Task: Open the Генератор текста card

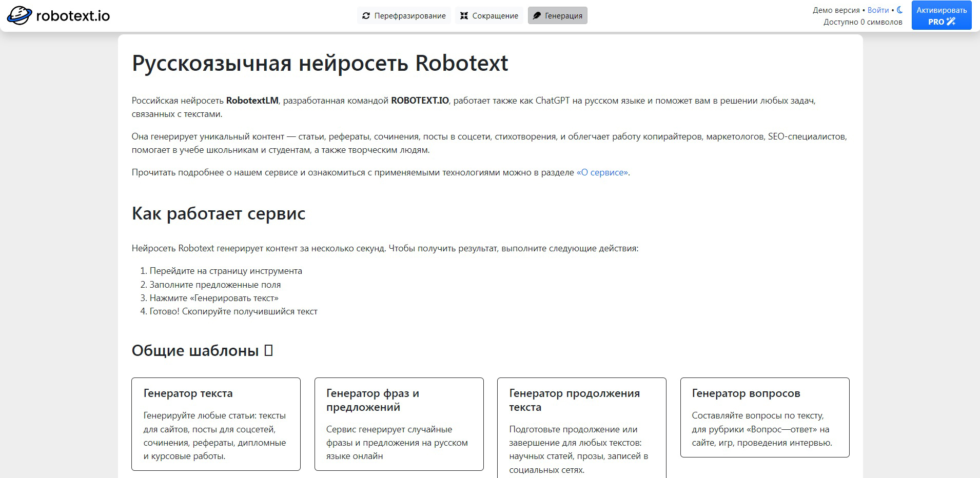Action: pyautogui.click(x=216, y=424)
